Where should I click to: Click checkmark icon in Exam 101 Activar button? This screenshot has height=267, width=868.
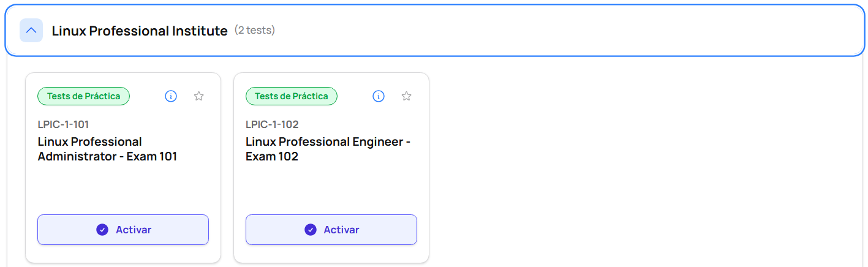tap(102, 230)
